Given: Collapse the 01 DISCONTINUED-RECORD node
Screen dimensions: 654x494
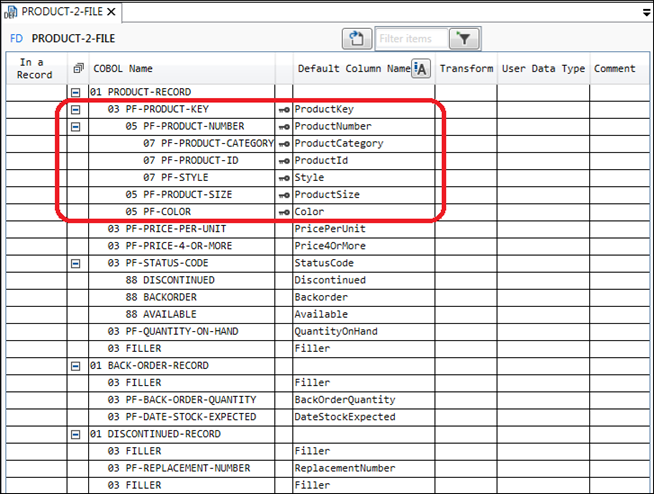Looking at the screenshot, I should tap(77, 435).
